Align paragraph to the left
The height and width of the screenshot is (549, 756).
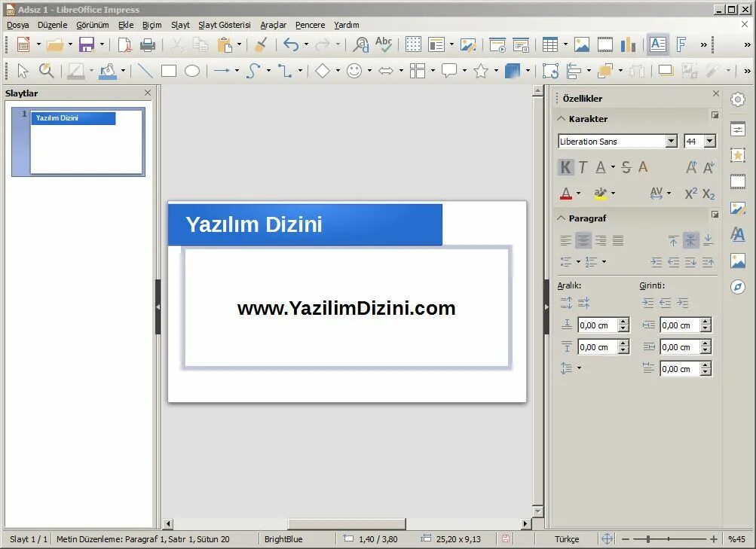566,240
